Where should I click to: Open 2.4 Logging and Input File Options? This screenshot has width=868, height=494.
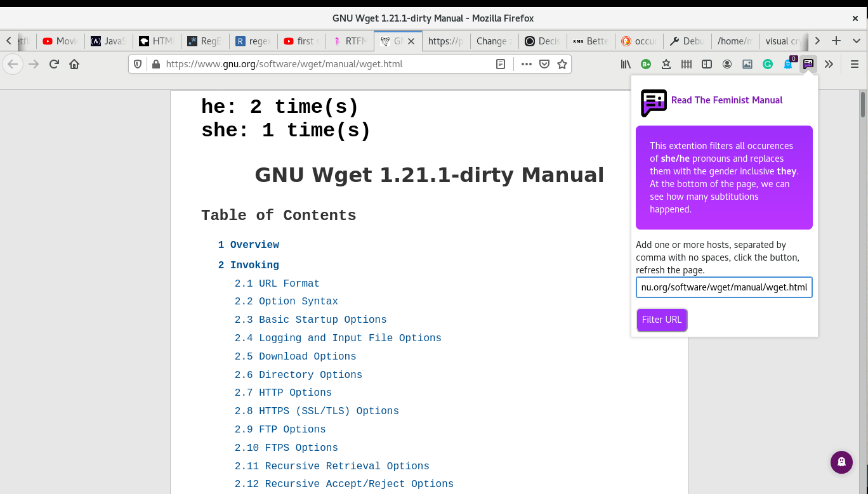(338, 338)
